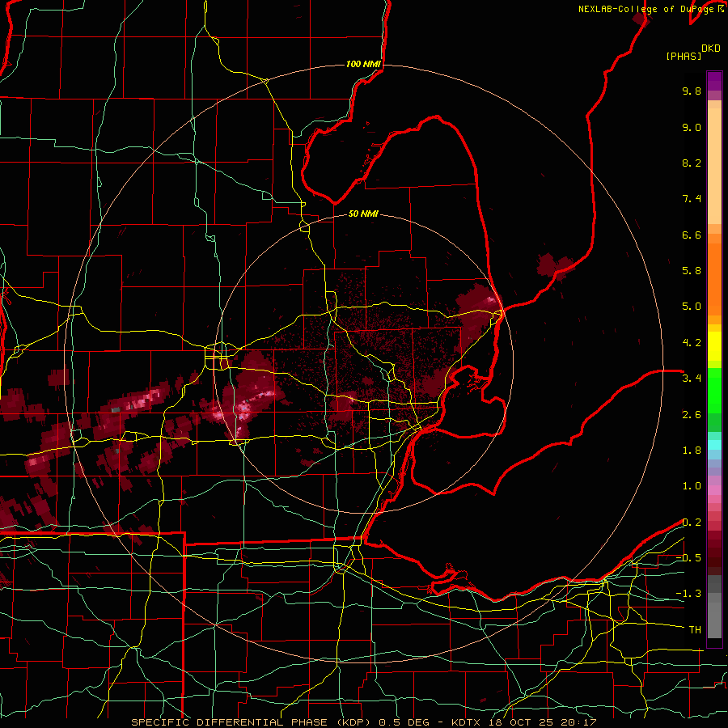This screenshot has width=728, height=728.
Task: Click the (KDP) product code in caption
Action: click(353, 722)
